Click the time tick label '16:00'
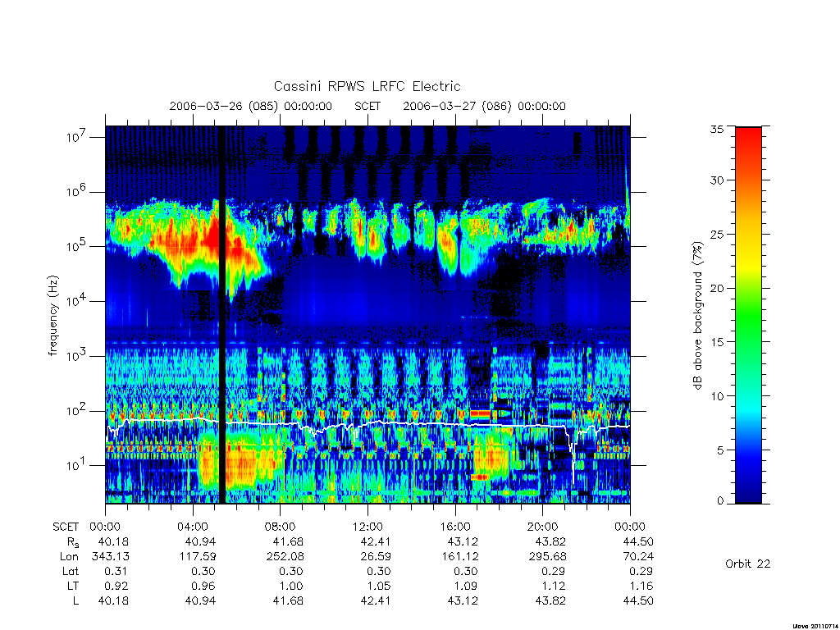 455,527
